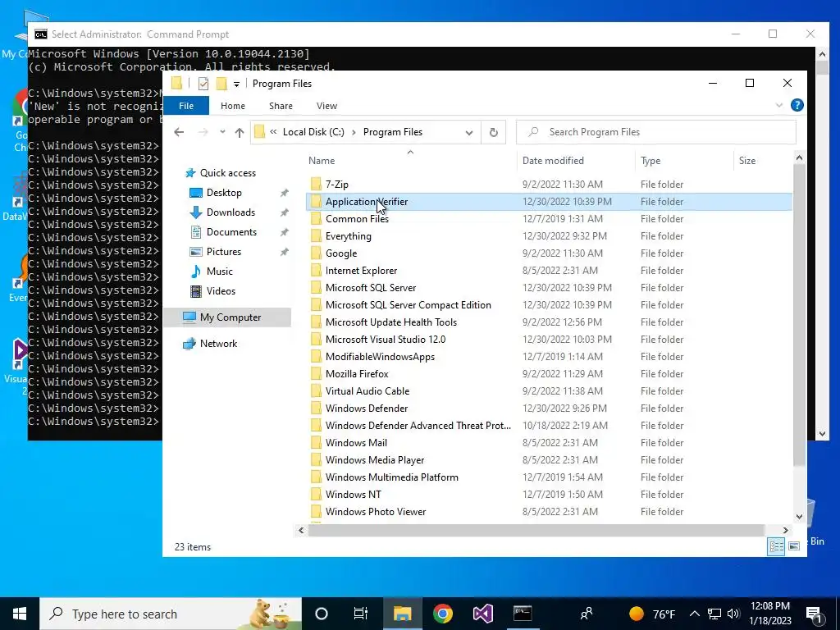Viewport: 840px width, 630px height.
Task: Click the Up one level arrow
Action: (240, 132)
